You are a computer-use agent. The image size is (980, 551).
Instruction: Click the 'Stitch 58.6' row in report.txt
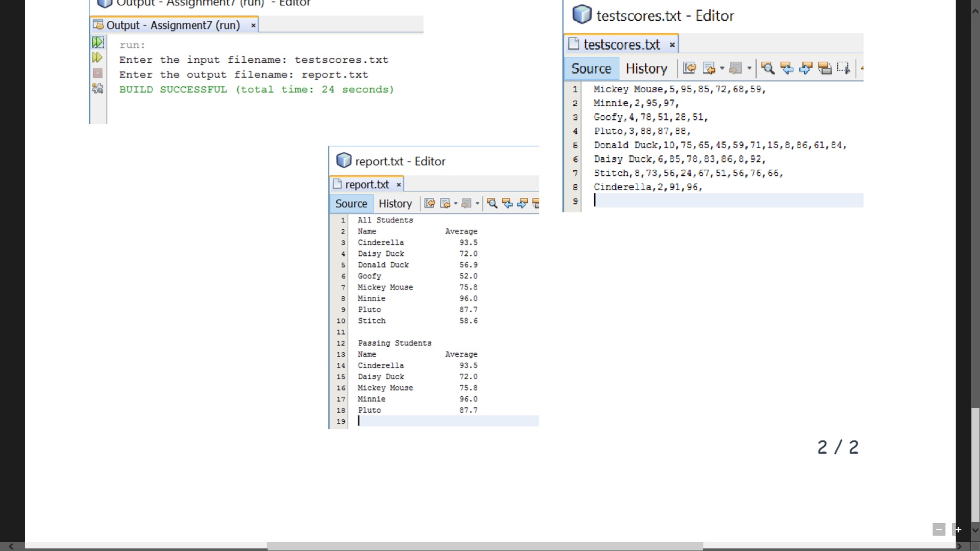point(418,321)
